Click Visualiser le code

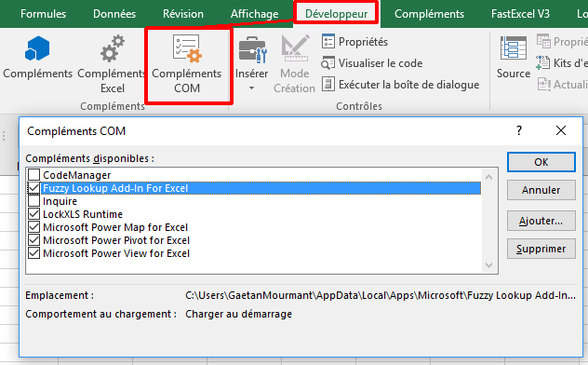[x=371, y=63]
